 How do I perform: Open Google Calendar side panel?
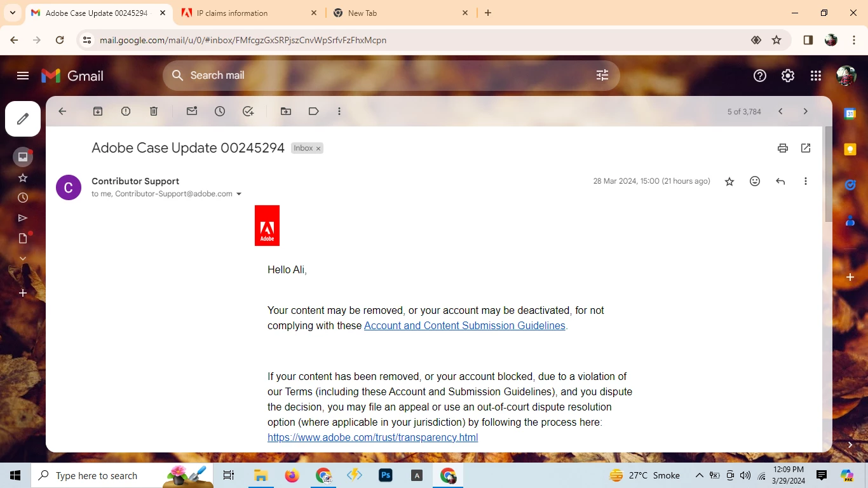(850, 114)
